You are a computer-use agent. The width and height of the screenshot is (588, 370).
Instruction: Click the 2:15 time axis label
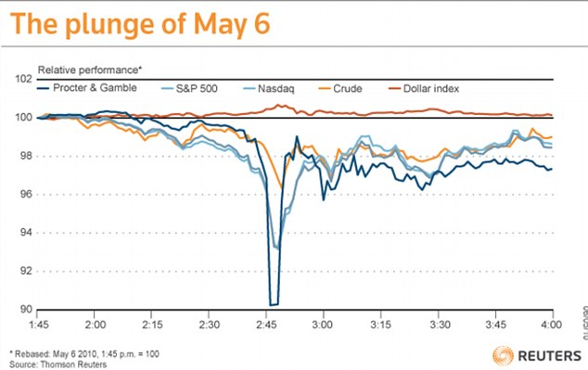[x=152, y=325]
